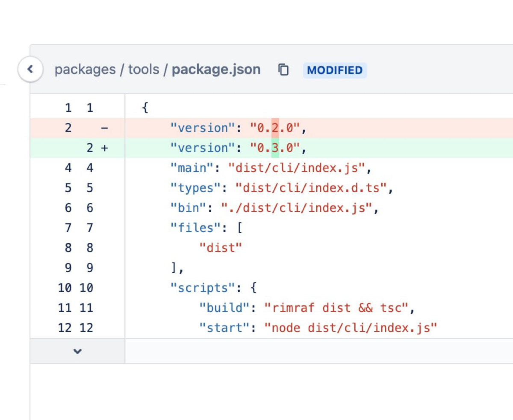The image size is (513, 420).
Task: Click the "main" key on line 4
Action: 192,168
